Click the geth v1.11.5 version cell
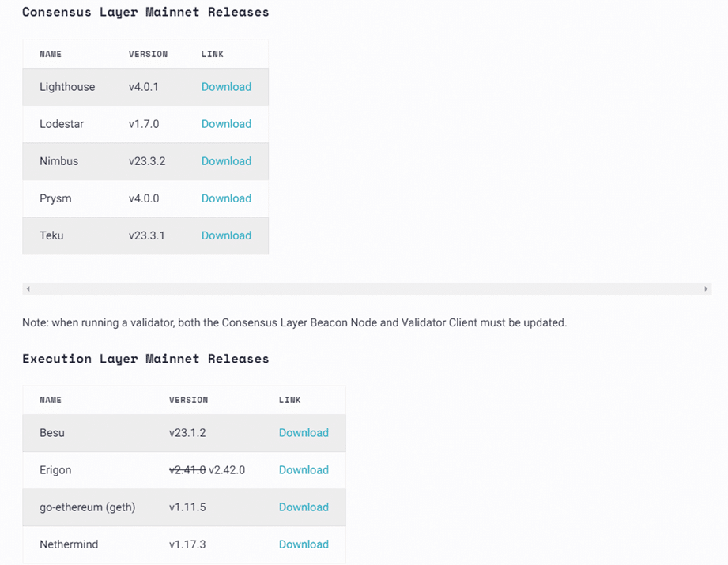The image size is (728, 565). tap(187, 507)
